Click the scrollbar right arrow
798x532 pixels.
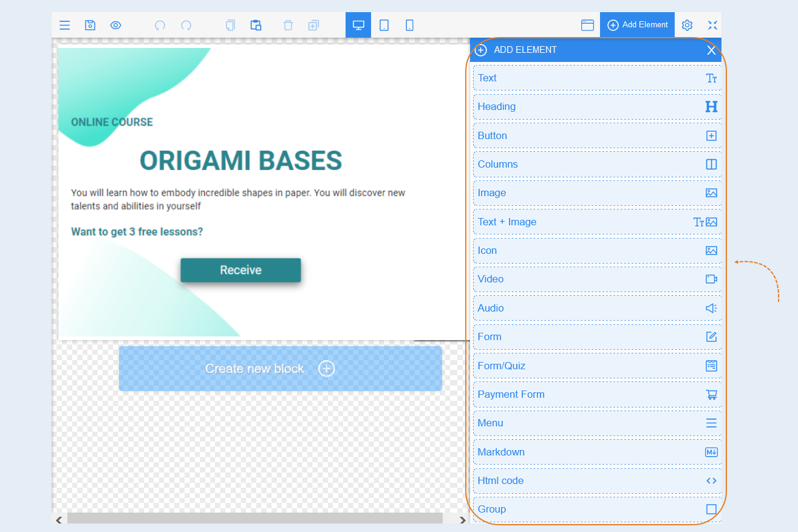click(x=462, y=519)
